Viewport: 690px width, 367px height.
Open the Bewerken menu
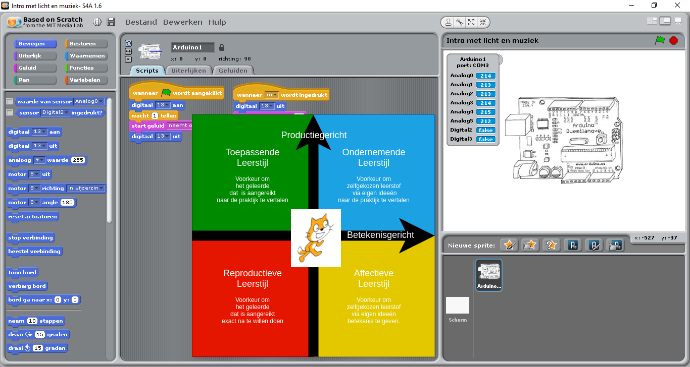(x=183, y=22)
